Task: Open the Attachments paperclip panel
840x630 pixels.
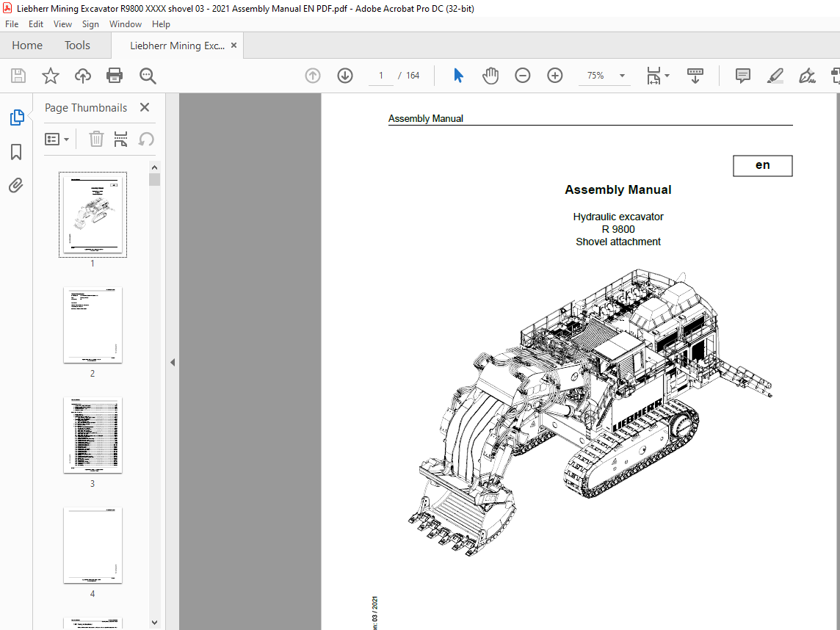Action: coord(16,185)
